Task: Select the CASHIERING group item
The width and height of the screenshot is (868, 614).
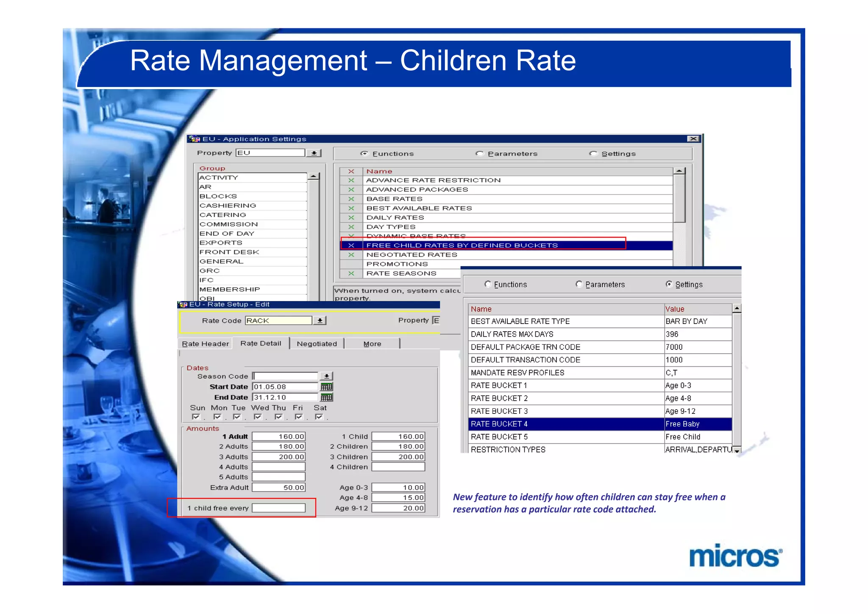Action: pyautogui.click(x=228, y=206)
